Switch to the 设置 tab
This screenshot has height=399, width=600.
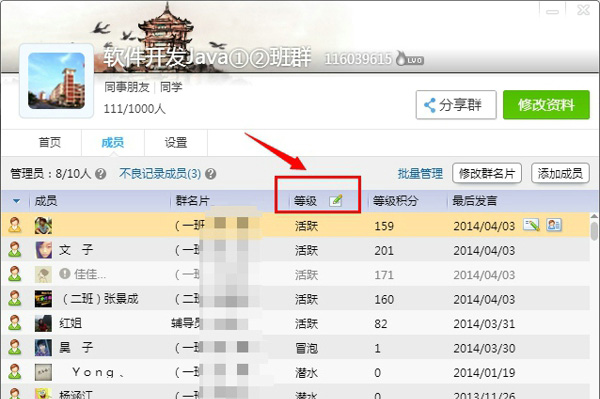tap(176, 142)
